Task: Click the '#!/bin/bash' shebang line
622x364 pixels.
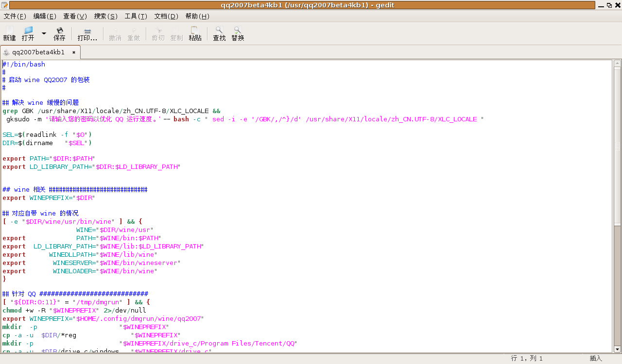Action: click(24, 64)
